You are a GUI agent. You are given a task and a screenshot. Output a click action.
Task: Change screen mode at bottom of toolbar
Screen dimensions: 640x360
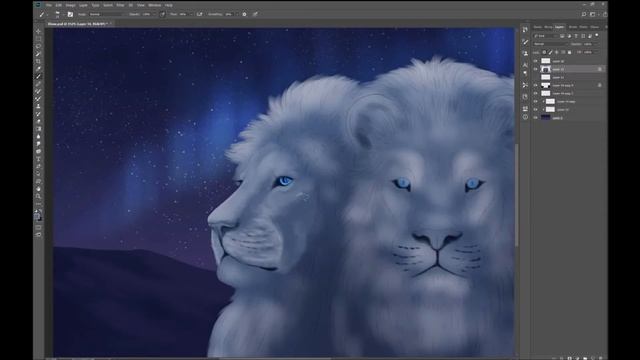(x=38, y=235)
